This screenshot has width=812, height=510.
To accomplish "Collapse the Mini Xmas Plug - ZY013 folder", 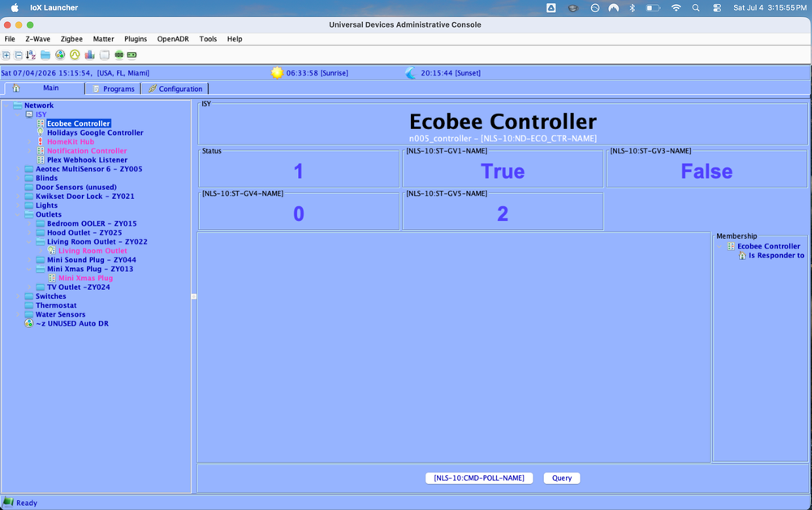I will 29,270.
